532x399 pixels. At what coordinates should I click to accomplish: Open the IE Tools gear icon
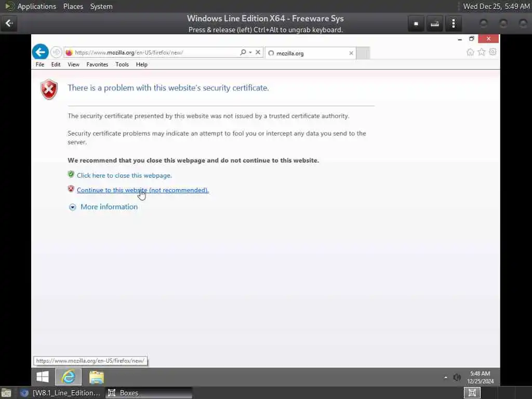[493, 52]
